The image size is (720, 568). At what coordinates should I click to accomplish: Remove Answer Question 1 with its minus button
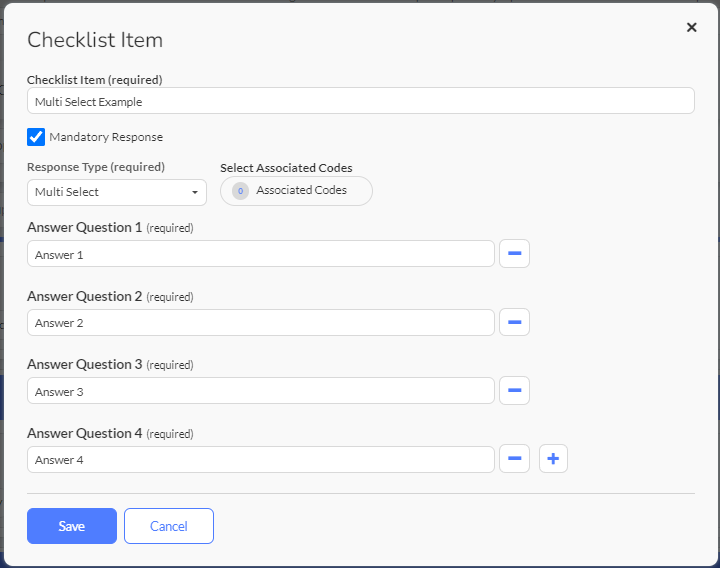click(514, 253)
